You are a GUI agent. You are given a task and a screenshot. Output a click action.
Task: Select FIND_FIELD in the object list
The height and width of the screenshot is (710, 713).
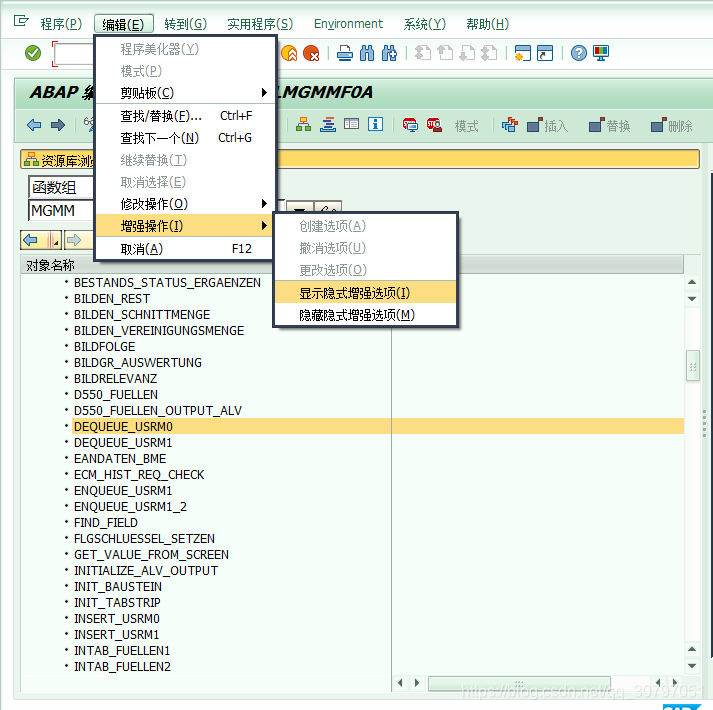105,523
